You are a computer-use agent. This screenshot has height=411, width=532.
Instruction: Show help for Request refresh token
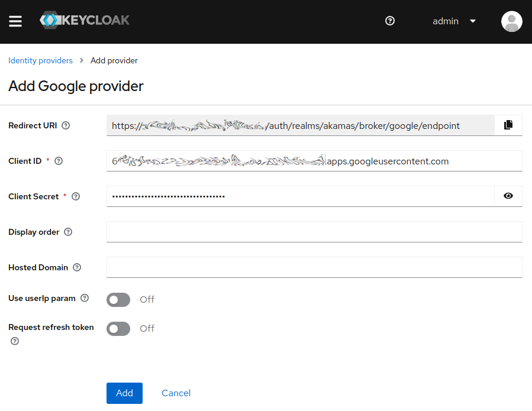[x=15, y=341]
